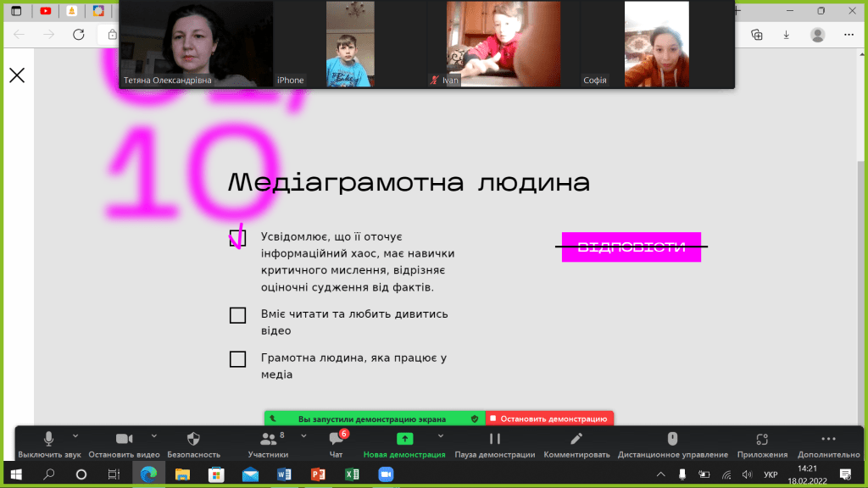The image size is (868, 488).
Task: Open the Дополнительно more options menu
Action: [x=828, y=439]
